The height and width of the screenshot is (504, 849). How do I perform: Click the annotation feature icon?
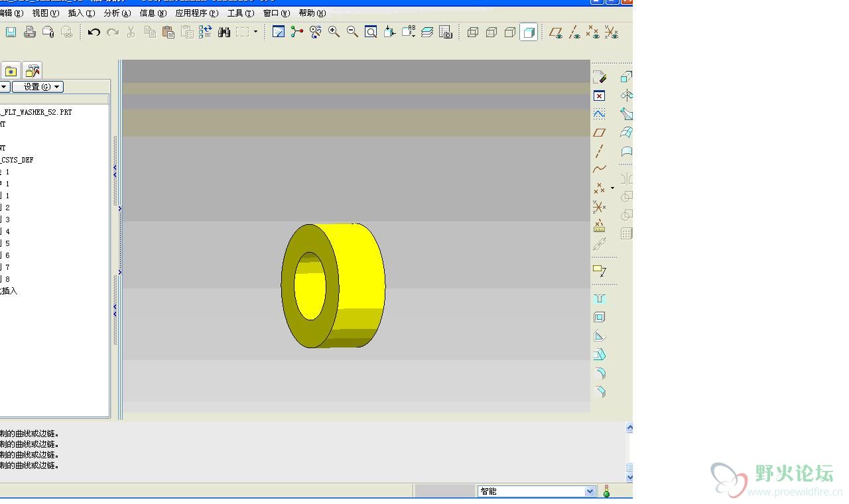(600, 271)
